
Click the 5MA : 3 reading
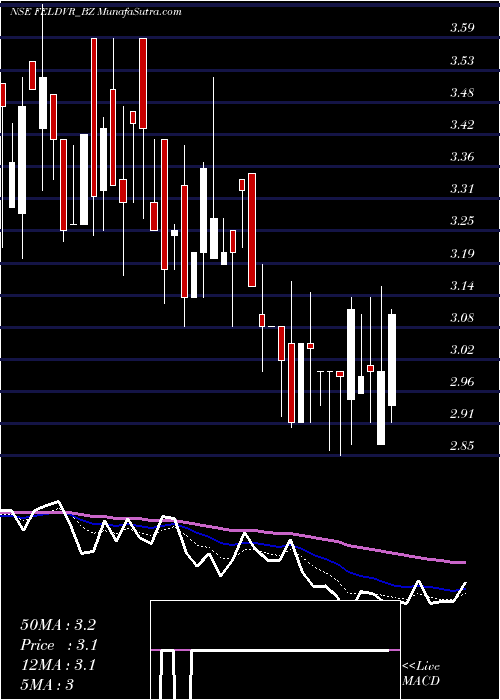[x=46, y=685]
